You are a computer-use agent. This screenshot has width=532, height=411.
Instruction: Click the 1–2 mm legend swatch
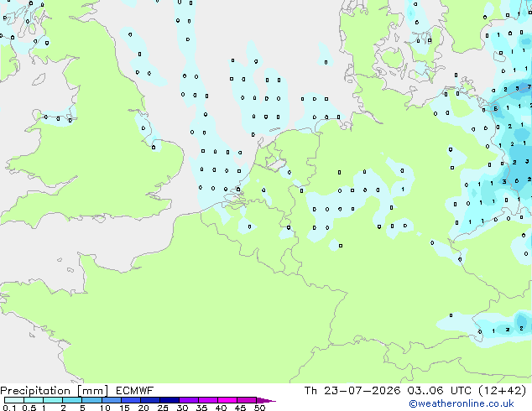coord(53,400)
